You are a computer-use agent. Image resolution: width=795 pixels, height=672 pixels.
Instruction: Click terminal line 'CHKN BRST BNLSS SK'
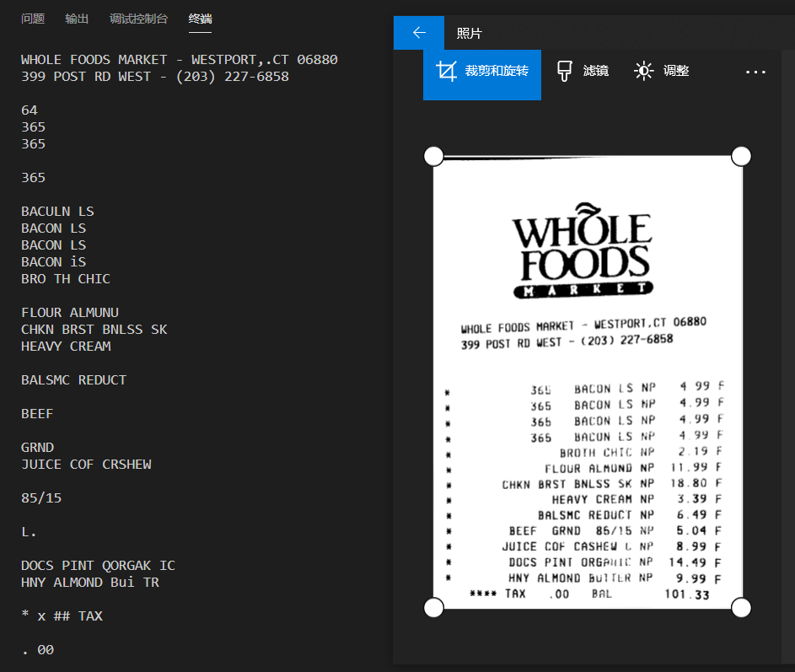coord(94,330)
